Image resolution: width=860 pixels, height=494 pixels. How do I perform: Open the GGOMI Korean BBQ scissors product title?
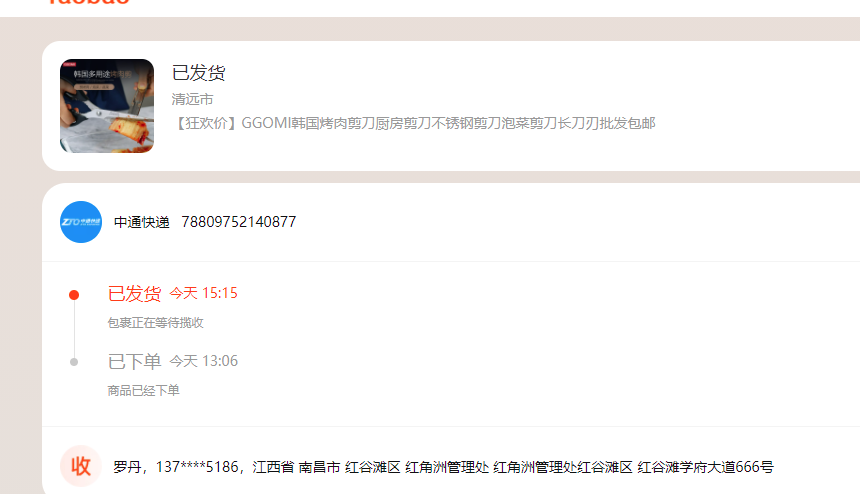pyautogui.click(x=414, y=123)
